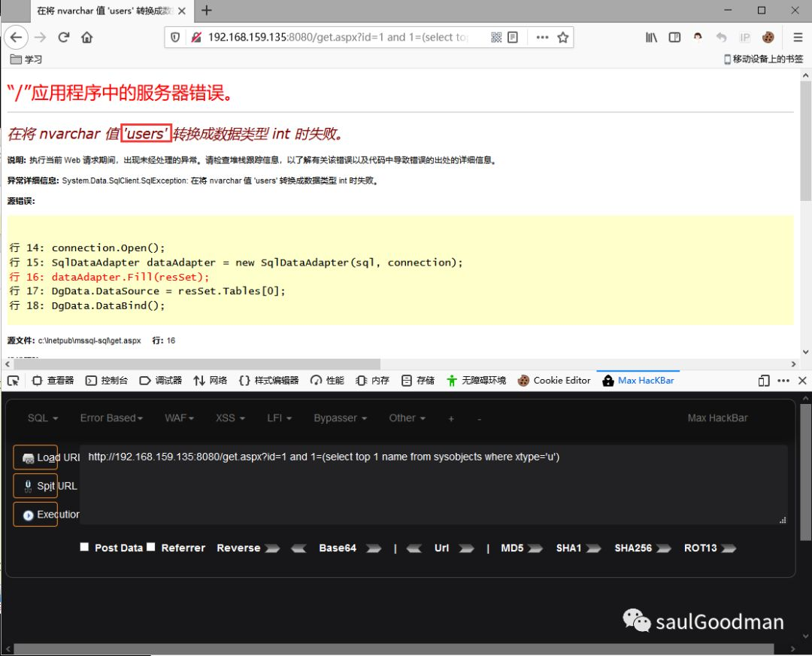Click the QR code icon in address bar
This screenshot has width=812, height=656.
click(x=496, y=38)
